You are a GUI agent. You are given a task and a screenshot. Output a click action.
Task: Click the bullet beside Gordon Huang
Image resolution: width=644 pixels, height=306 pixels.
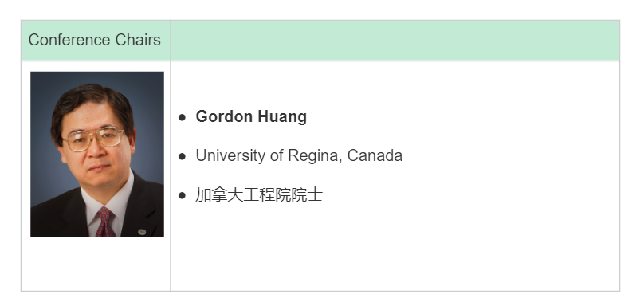[x=183, y=117]
